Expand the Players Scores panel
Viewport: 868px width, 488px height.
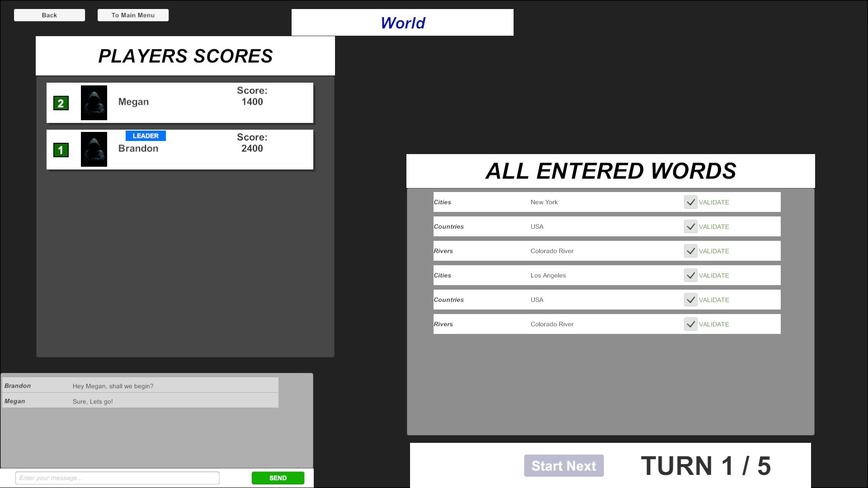(185, 56)
